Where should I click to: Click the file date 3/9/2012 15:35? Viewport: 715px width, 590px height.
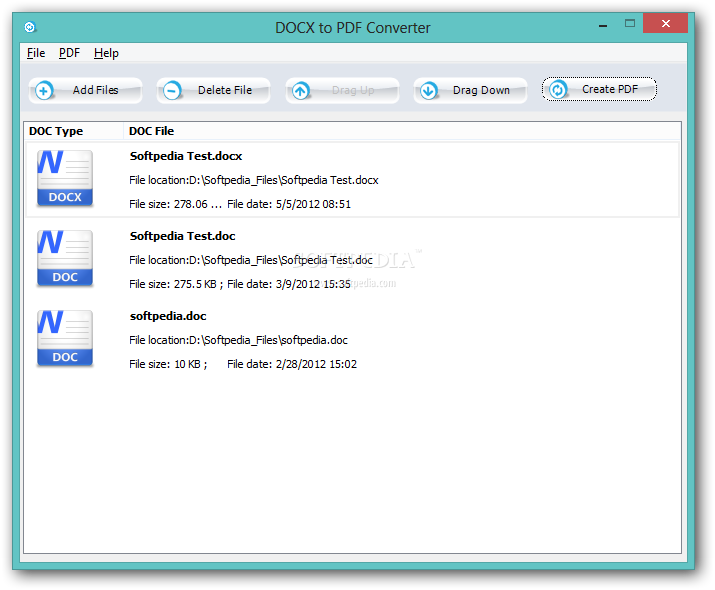click(x=289, y=284)
